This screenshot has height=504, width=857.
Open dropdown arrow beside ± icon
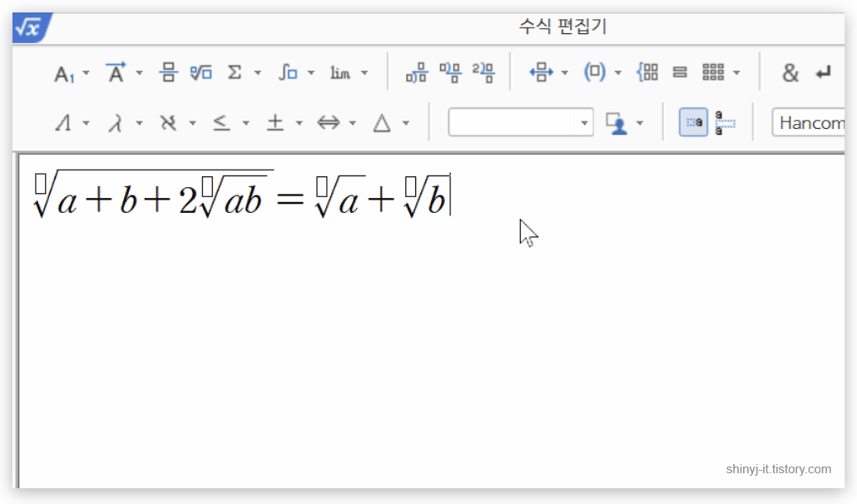point(299,123)
